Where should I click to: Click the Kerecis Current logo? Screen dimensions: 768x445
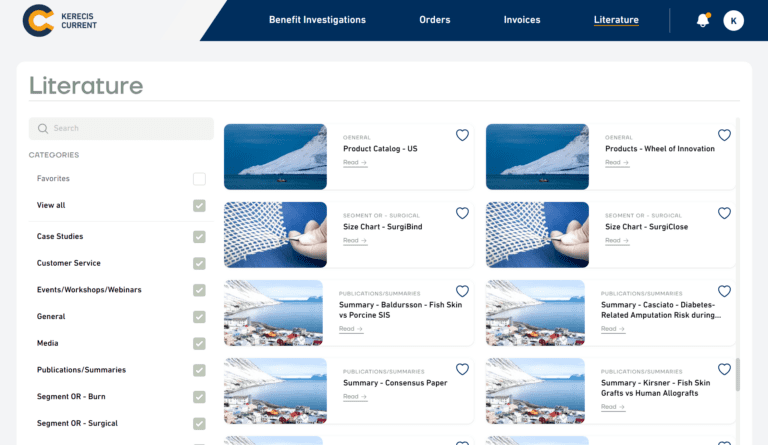pyautogui.click(x=60, y=21)
